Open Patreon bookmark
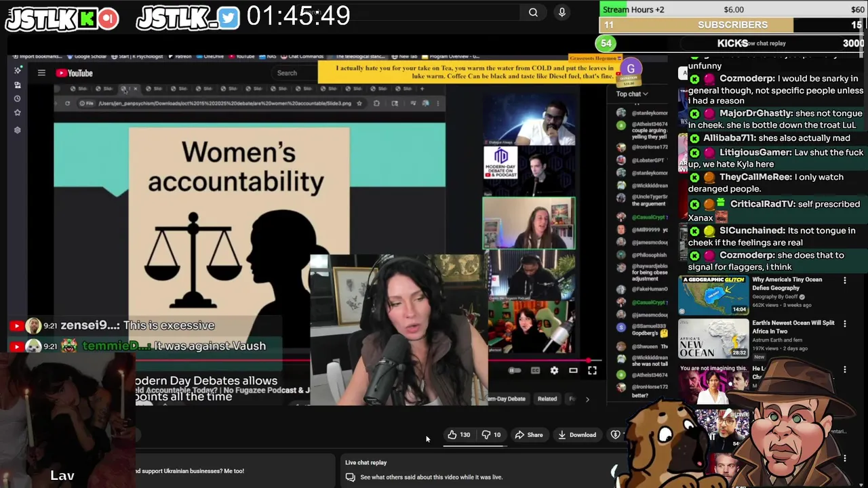 pos(180,56)
